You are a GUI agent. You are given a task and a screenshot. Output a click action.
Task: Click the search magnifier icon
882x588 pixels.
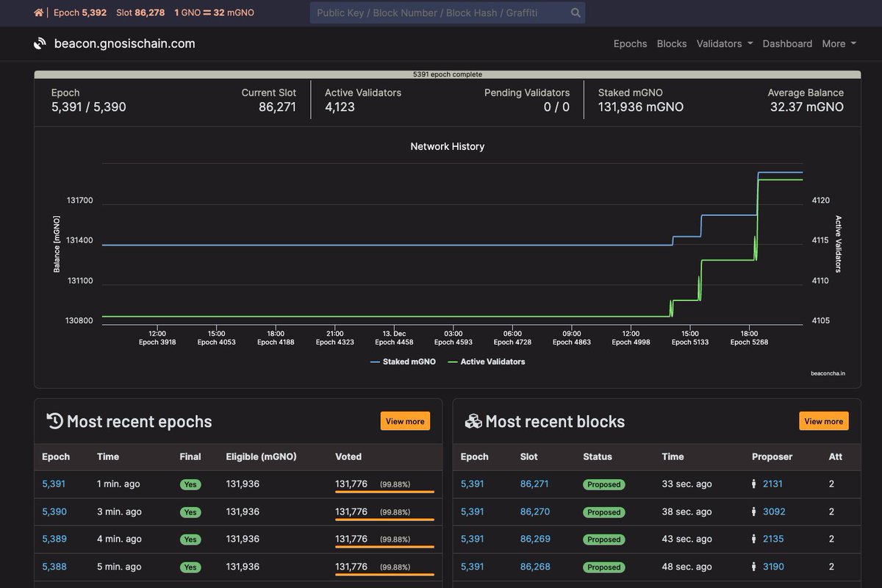tap(576, 12)
